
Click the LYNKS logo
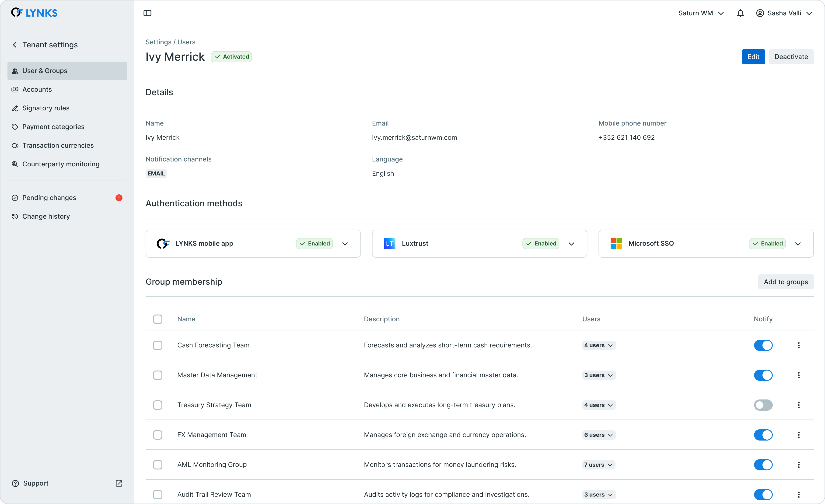(x=34, y=13)
